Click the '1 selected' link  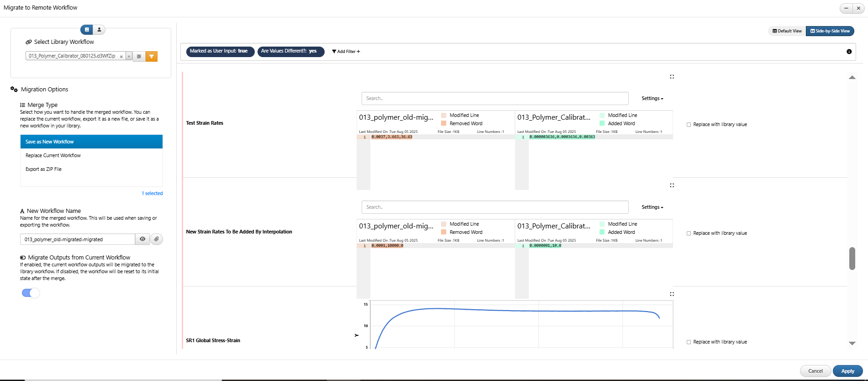pyautogui.click(x=152, y=193)
